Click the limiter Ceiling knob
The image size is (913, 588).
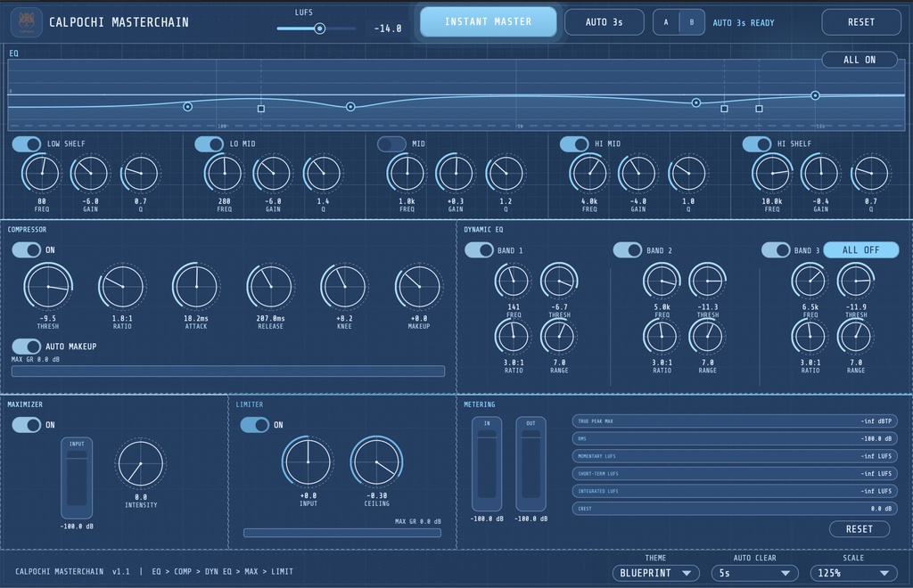[377, 461]
